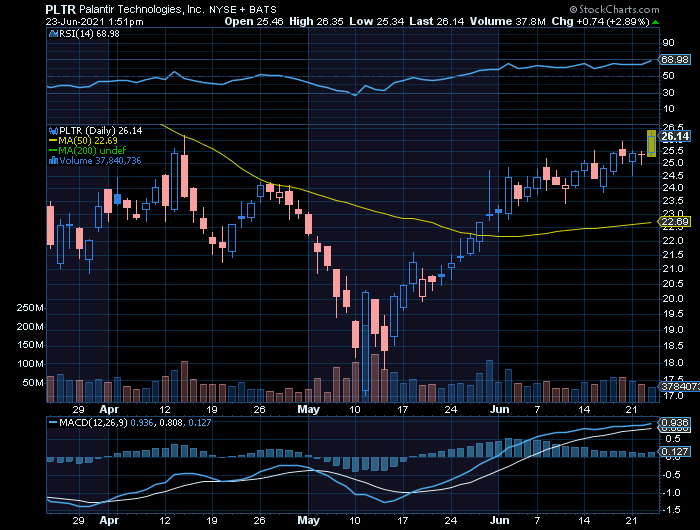Click the MACD histogram value 0.127 in legend

[200, 422]
